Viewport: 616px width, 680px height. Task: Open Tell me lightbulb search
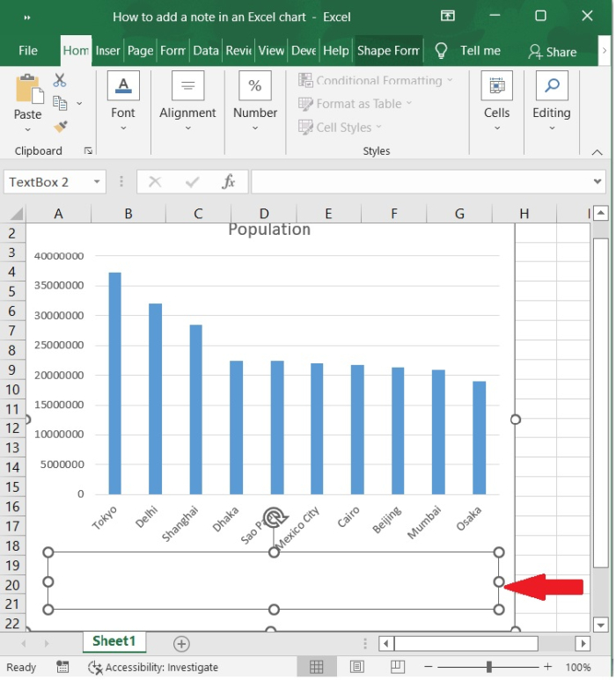pos(442,51)
